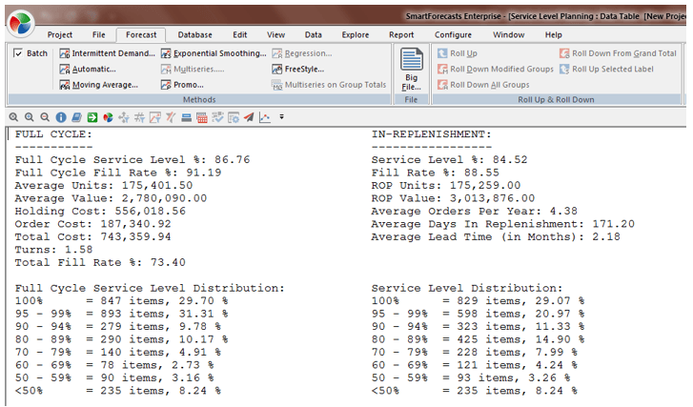Open the Explore menu

[x=355, y=35]
